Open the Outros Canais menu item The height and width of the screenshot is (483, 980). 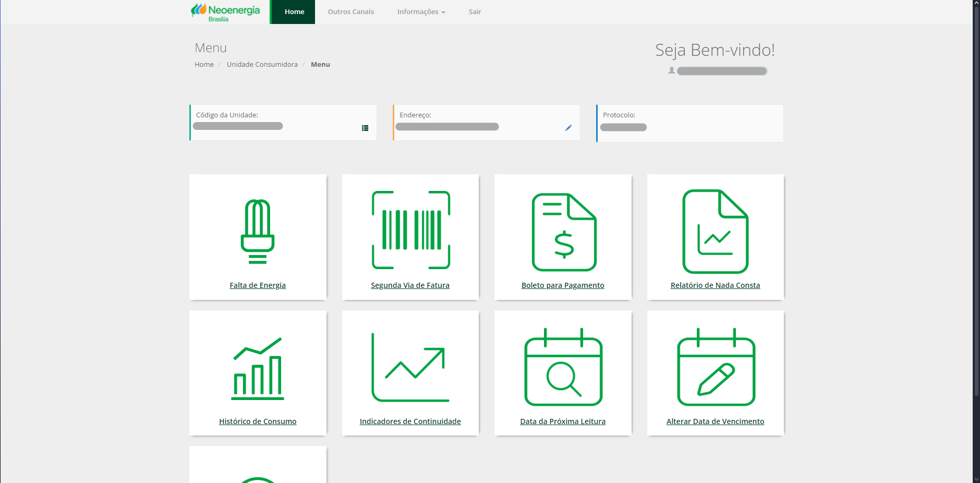pyautogui.click(x=350, y=12)
